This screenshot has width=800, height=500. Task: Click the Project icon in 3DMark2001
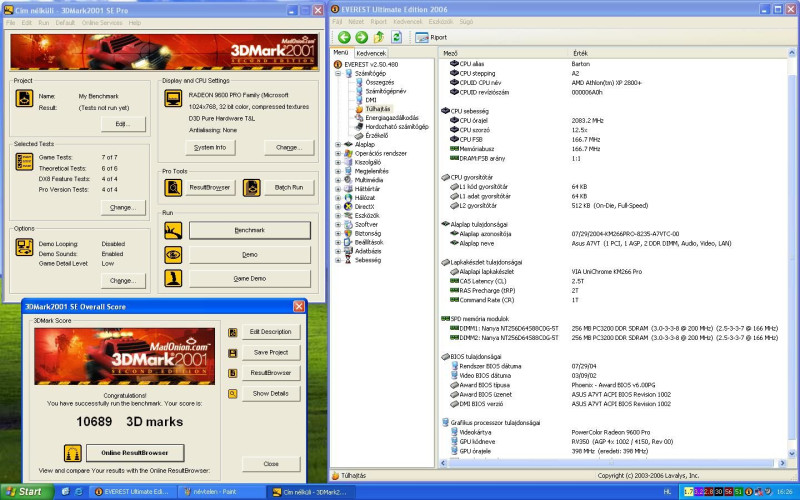tap(24, 98)
